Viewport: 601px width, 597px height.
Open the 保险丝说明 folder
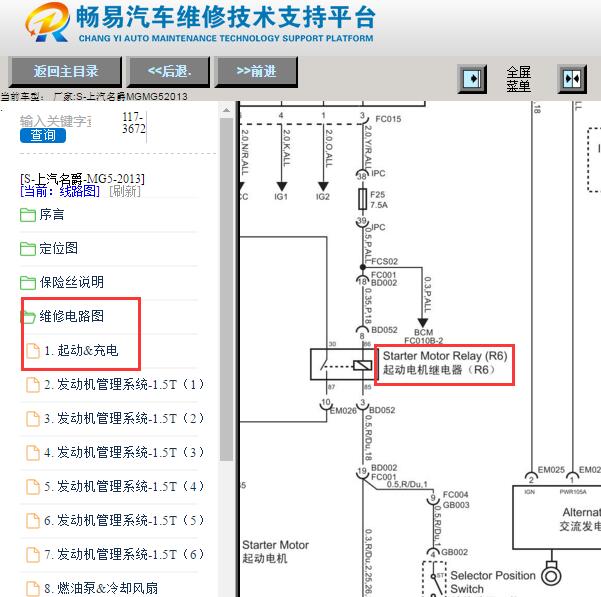71,282
